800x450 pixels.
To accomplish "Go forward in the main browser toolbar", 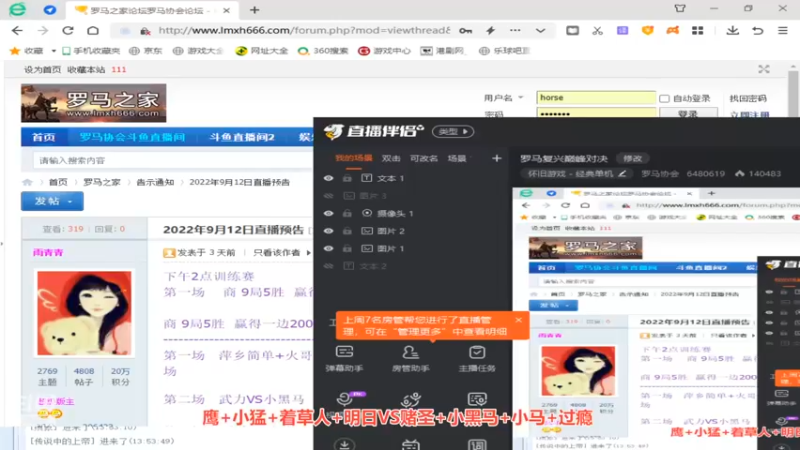I will click(x=43, y=31).
